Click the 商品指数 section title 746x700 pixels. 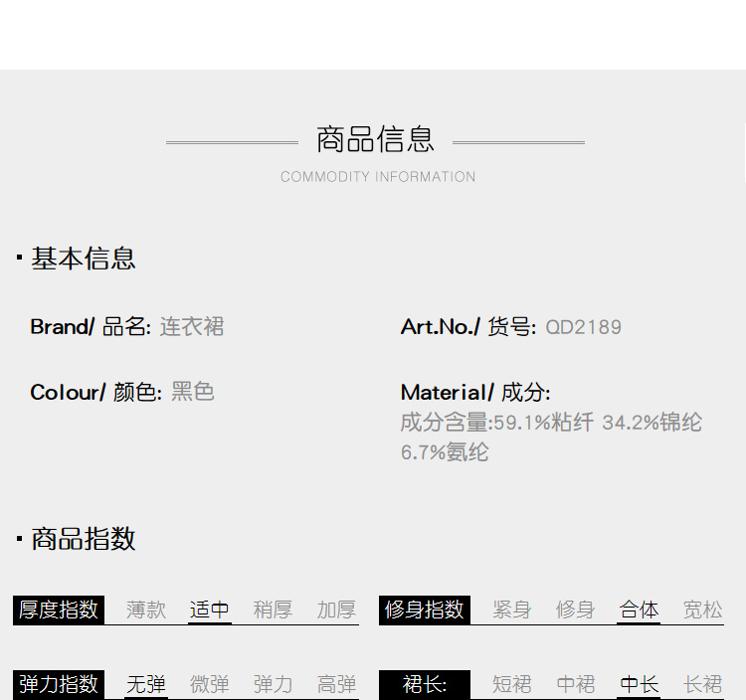(x=84, y=539)
